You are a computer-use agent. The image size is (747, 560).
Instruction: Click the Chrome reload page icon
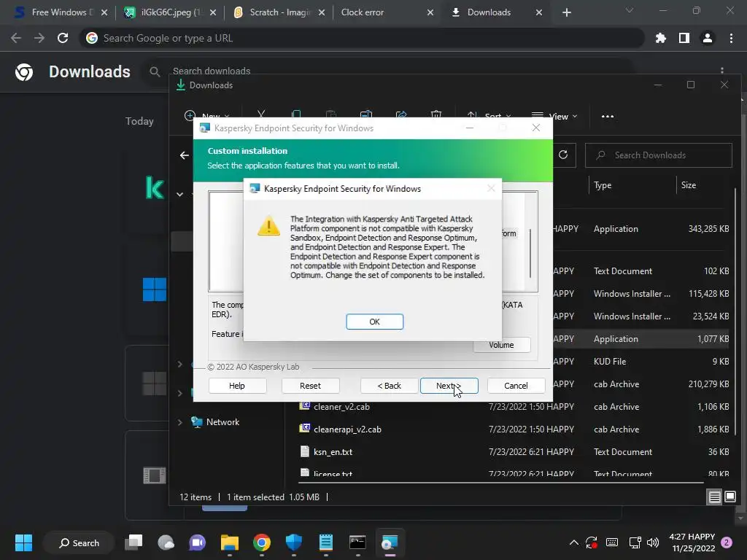[x=63, y=38]
